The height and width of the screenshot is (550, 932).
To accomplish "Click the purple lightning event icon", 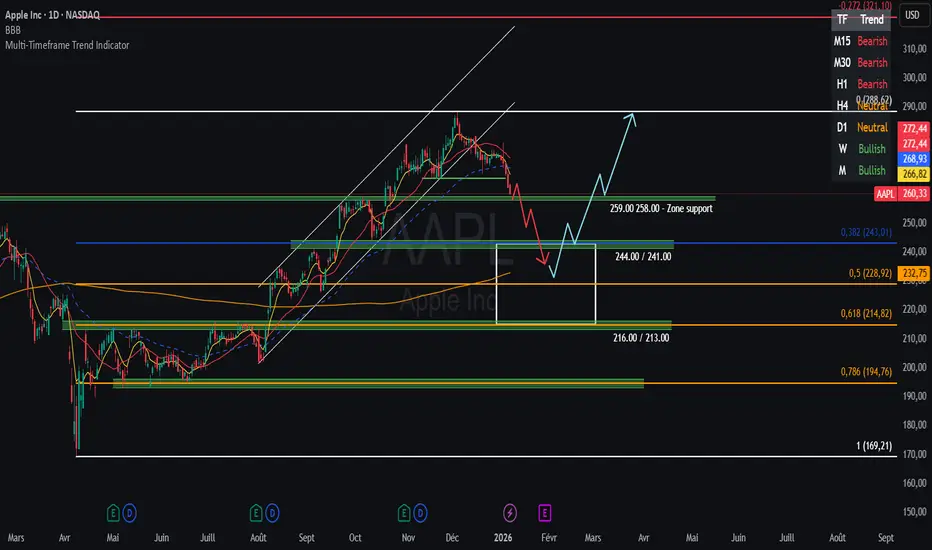I will 509,513.
